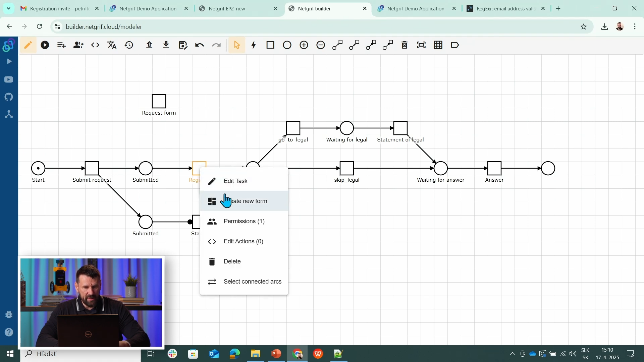Toggle the lightning quick-action tool

(x=253, y=45)
